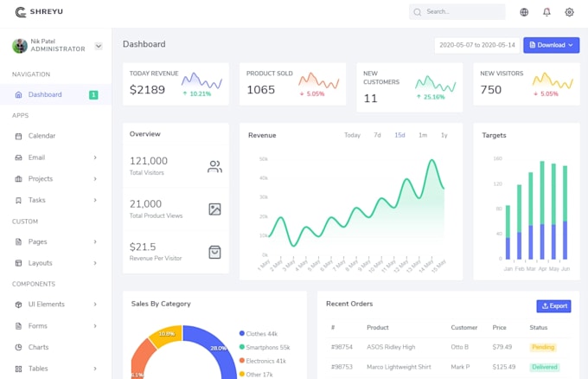Switch Revenue chart to Today
This screenshot has height=379, width=588.
[x=352, y=135]
